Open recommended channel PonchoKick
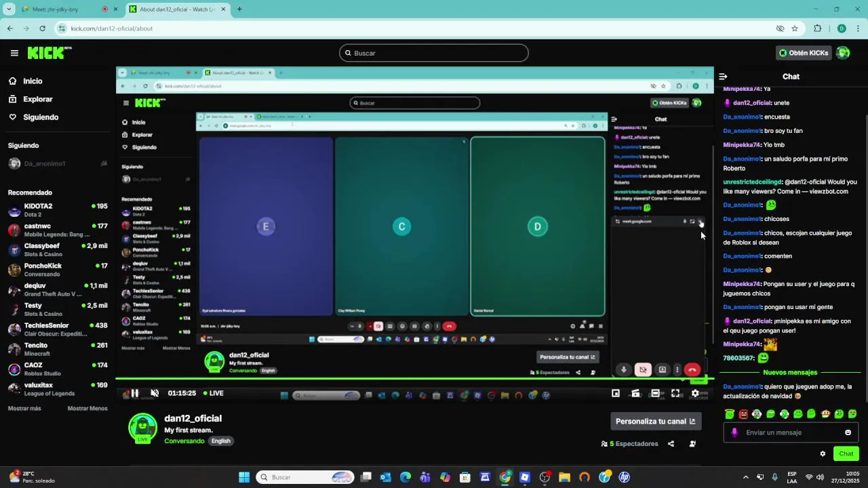868x488 pixels. [58, 270]
